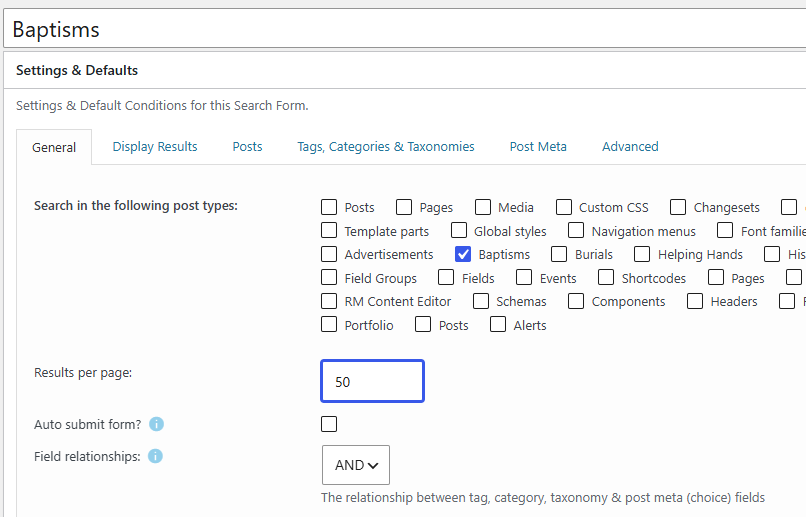Go to Tags, Categories & Taxonomies tab
This screenshot has width=806, height=517.
[x=386, y=146]
